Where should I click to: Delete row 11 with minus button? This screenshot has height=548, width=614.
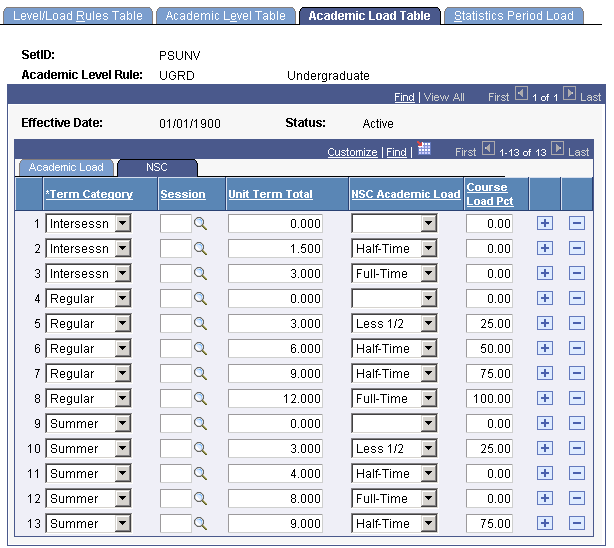[577, 473]
